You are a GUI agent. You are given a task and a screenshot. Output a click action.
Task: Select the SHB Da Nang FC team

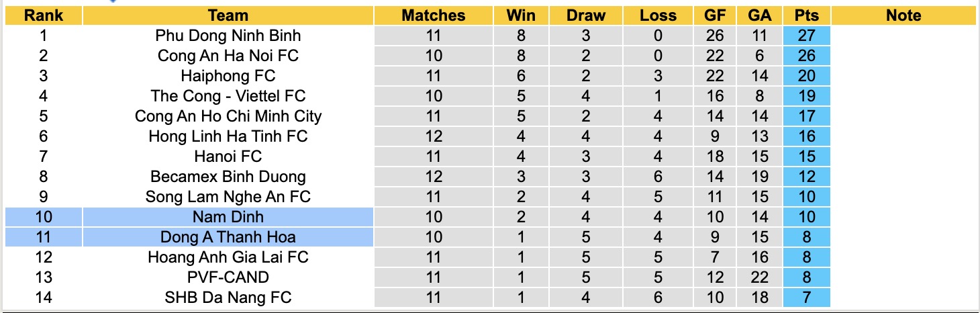tap(228, 298)
